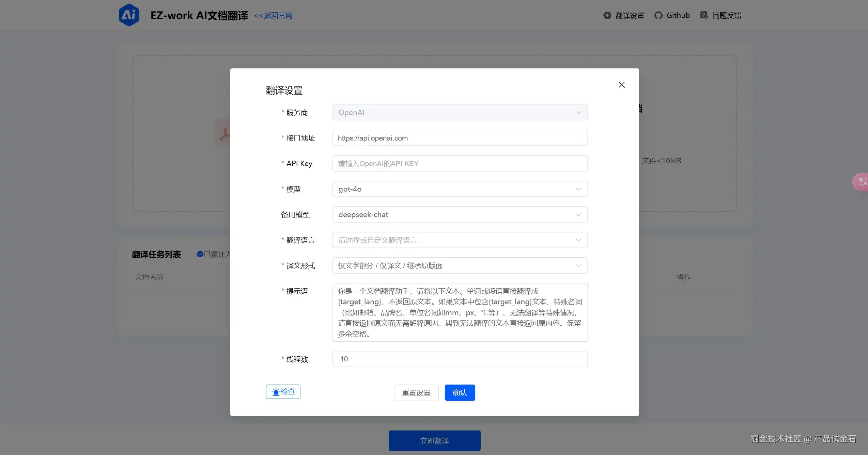Close the translation settings dialog
The width and height of the screenshot is (868, 455).
(621, 85)
